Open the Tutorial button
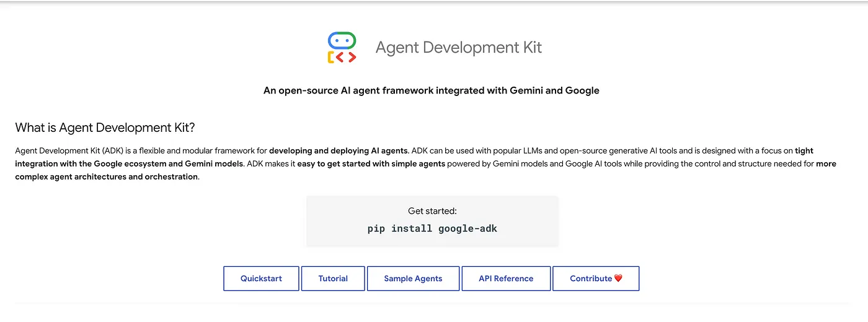Viewport: 868px width, 322px height. pyautogui.click(x=333, y=279)
